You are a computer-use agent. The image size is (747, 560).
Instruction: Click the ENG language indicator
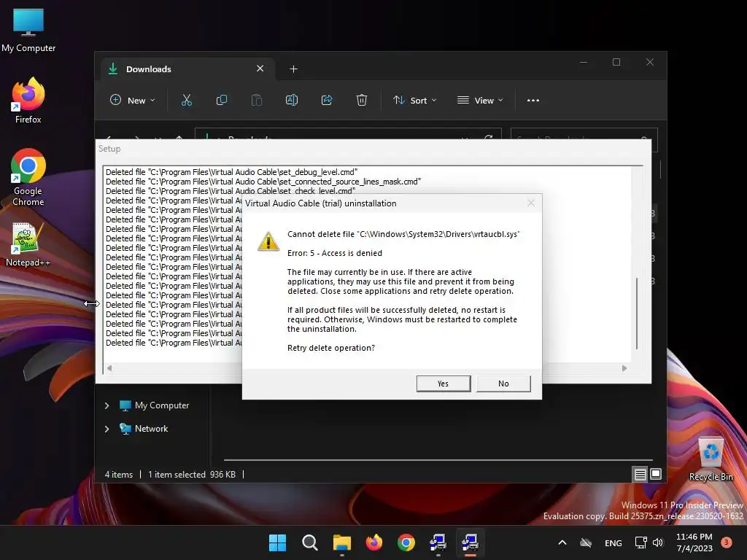[x=613, y=542]
